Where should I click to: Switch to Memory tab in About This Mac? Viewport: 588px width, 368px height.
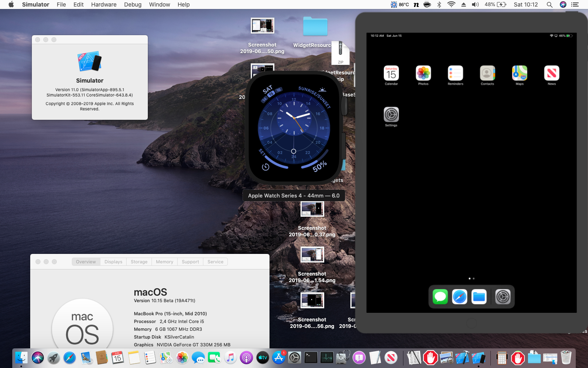click(165, 262)
